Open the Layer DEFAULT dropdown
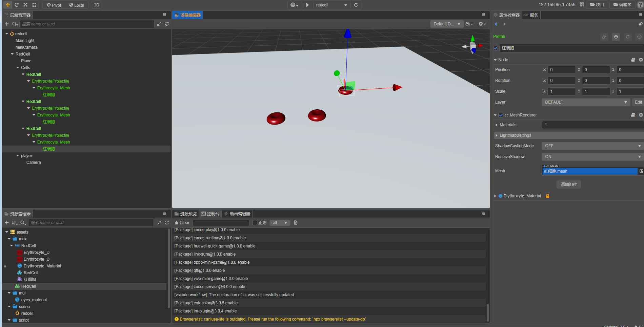Screen dimensions: 644x327 (x=586, y=102)
